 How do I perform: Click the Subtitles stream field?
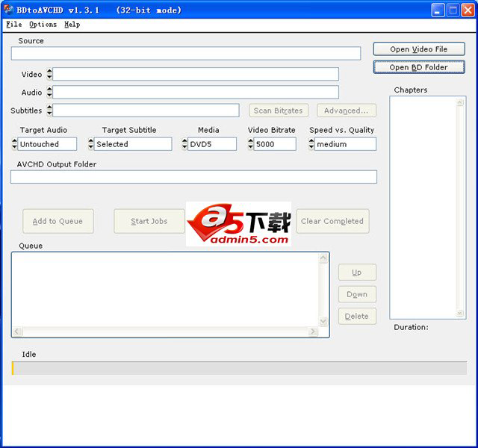click(146, 111)
